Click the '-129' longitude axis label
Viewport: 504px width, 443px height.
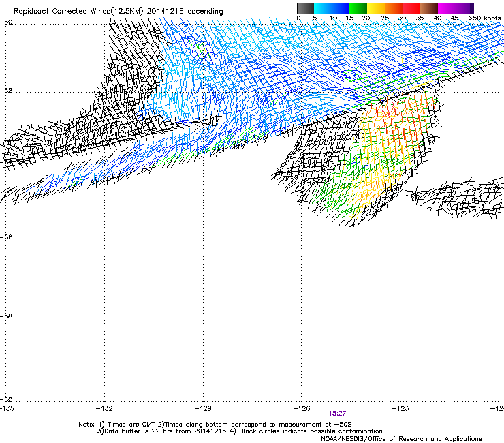(203, 408)
